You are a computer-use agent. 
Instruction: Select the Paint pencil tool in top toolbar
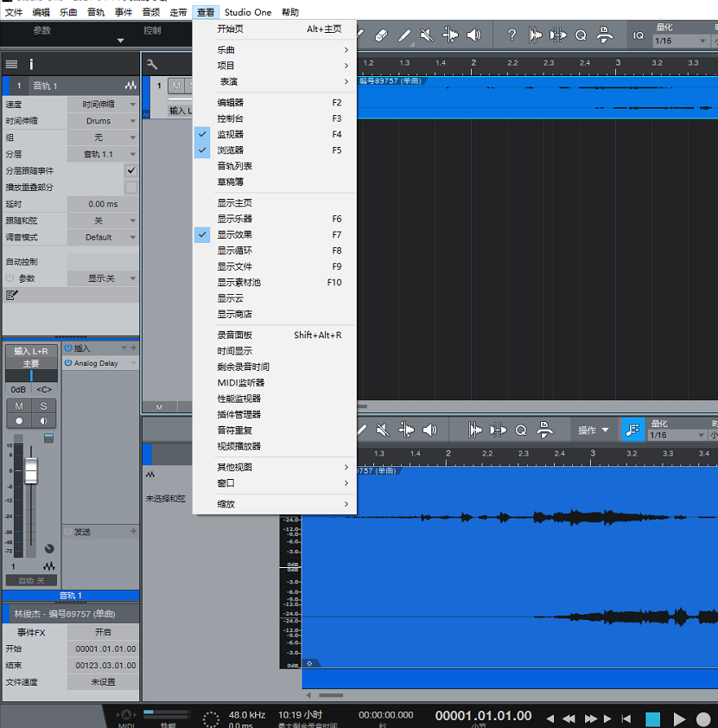[404, 35]
